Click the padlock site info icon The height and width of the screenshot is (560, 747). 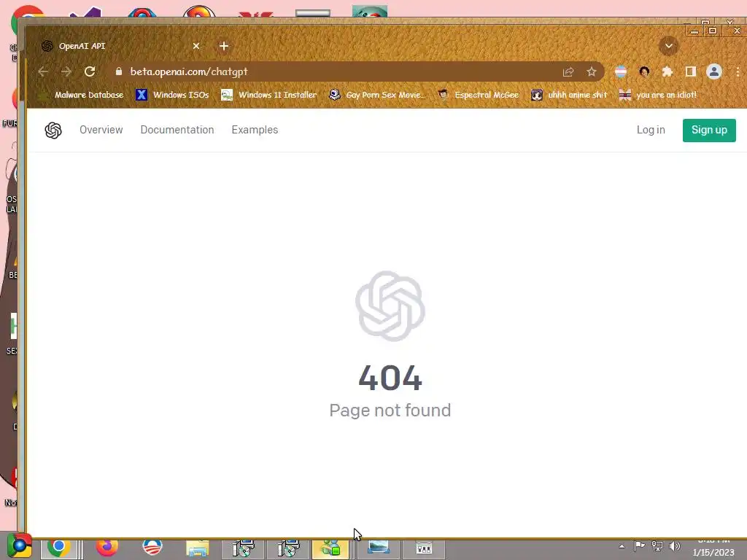point(119,71)
